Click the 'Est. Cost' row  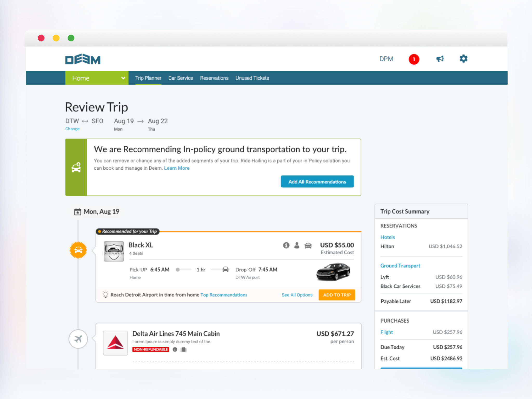pos(421,358)
